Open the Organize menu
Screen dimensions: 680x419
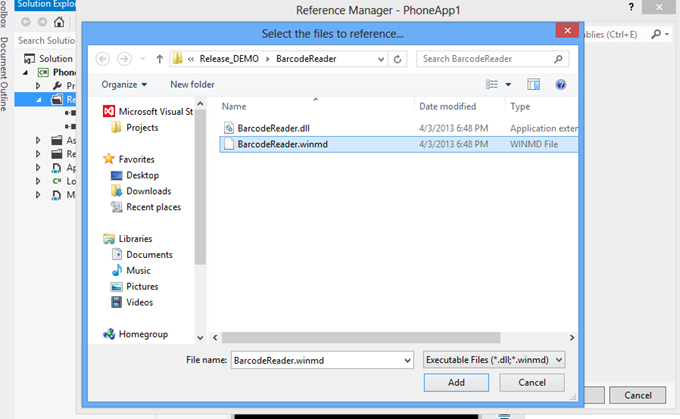coord(124,85)
